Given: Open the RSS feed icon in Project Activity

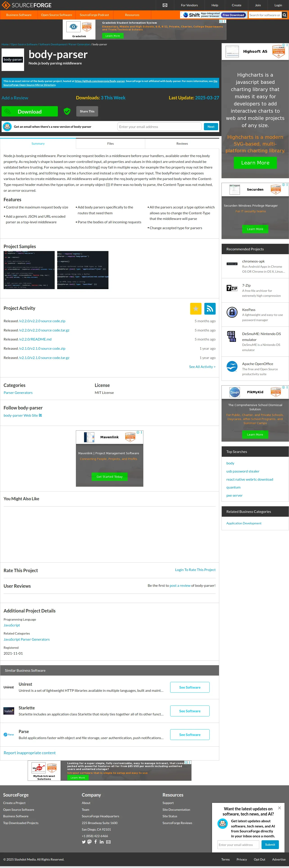Looking at the screenshot, I should (210, 309).
